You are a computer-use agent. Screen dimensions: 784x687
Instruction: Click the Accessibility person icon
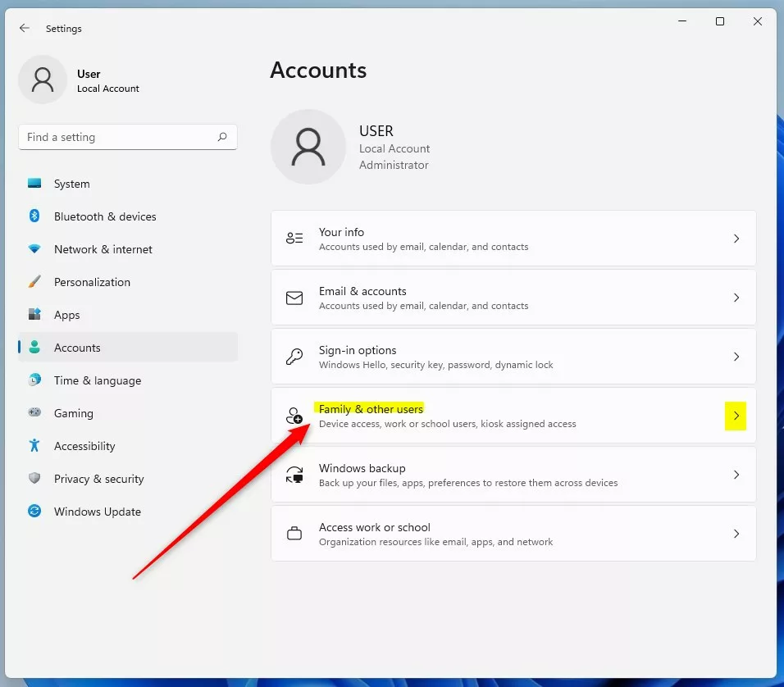coord(34,446)
